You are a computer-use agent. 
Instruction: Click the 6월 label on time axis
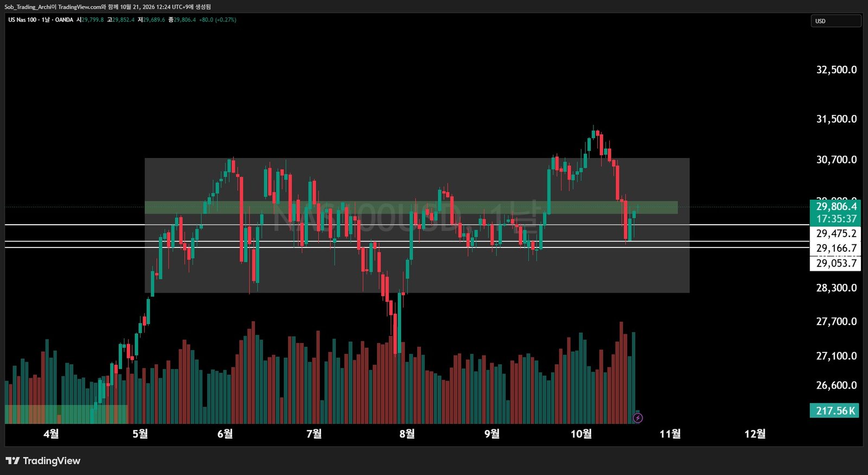225,434
